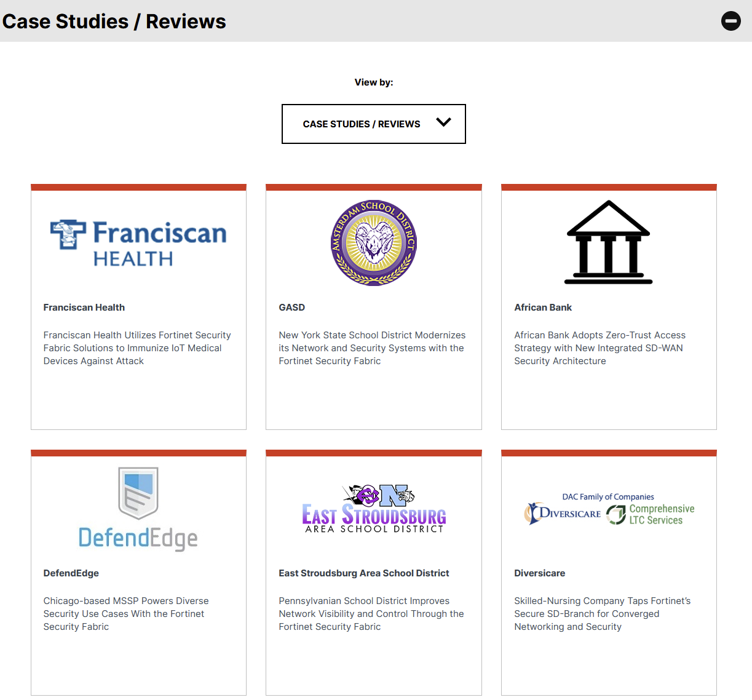Open the DefendEdge title link
The width and height of the screenshot is (752, 700).
[x=71, y=573]
